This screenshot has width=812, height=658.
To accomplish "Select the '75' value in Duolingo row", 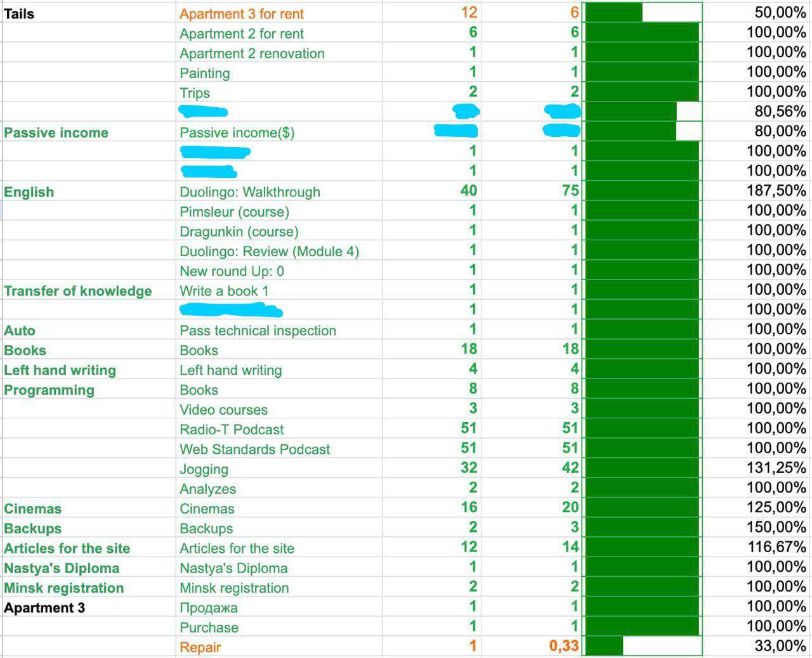I will pyautogui.click(x=531, y=191).
